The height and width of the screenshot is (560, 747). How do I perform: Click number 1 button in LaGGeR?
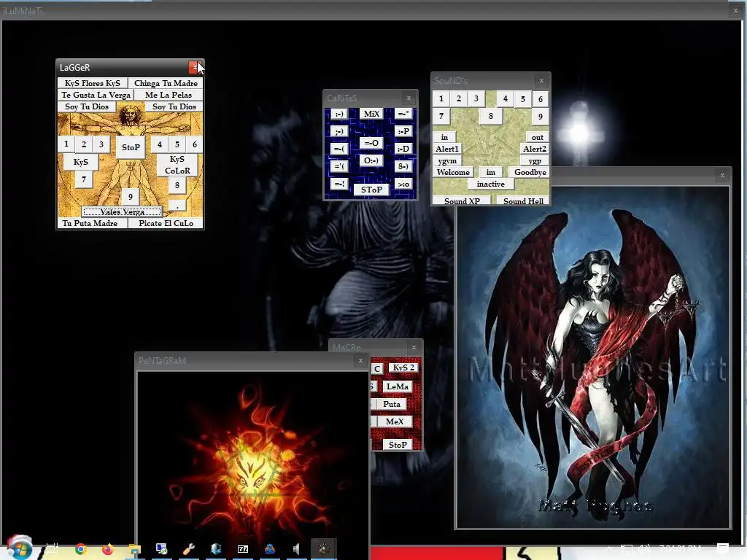[66, 144]
